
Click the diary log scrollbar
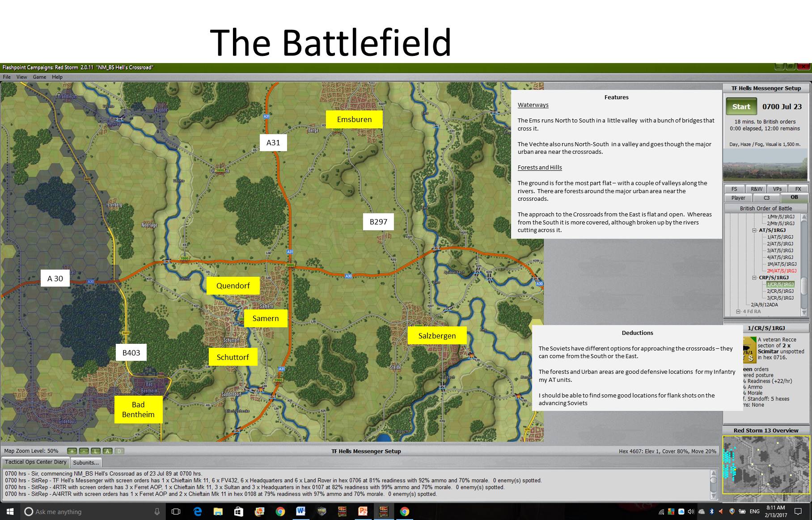pos(713,484)
